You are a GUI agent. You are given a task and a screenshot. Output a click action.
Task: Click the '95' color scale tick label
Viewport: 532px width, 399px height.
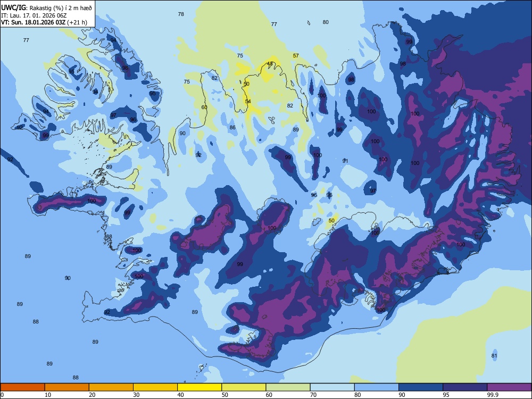(x=446, y=395)
